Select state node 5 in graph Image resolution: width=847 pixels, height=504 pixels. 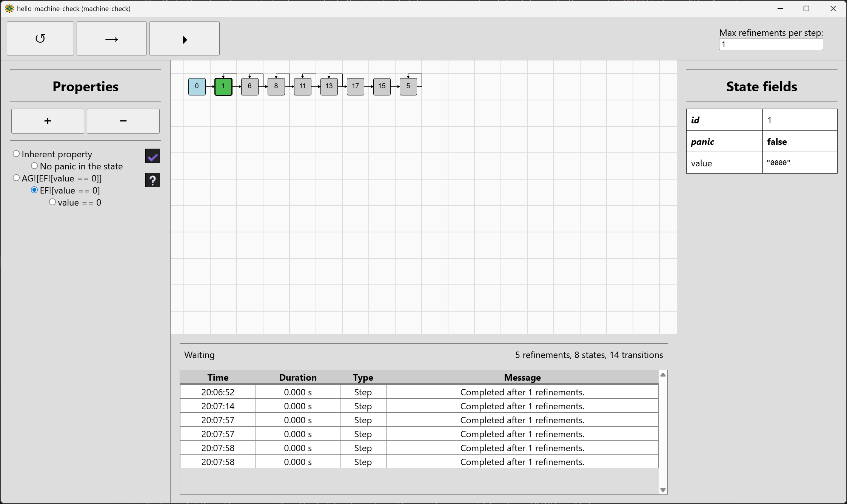click(408, 86)
